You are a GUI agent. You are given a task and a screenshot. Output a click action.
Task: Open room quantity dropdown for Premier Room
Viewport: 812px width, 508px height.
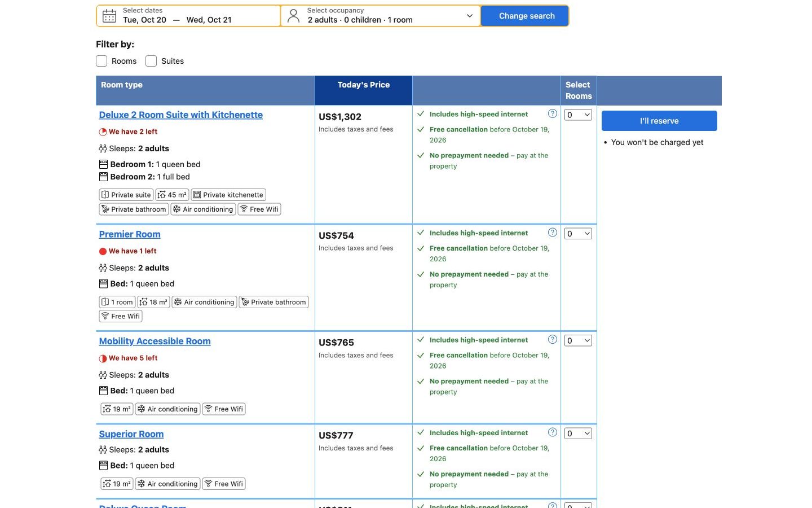(x=579, y=234)
